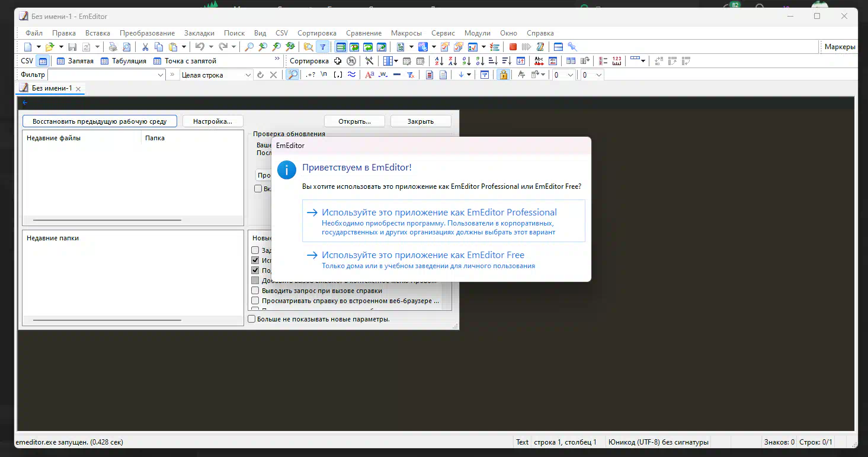
Task: Click the pushpin icon in top toolbar
Action: tap(572, 47)
